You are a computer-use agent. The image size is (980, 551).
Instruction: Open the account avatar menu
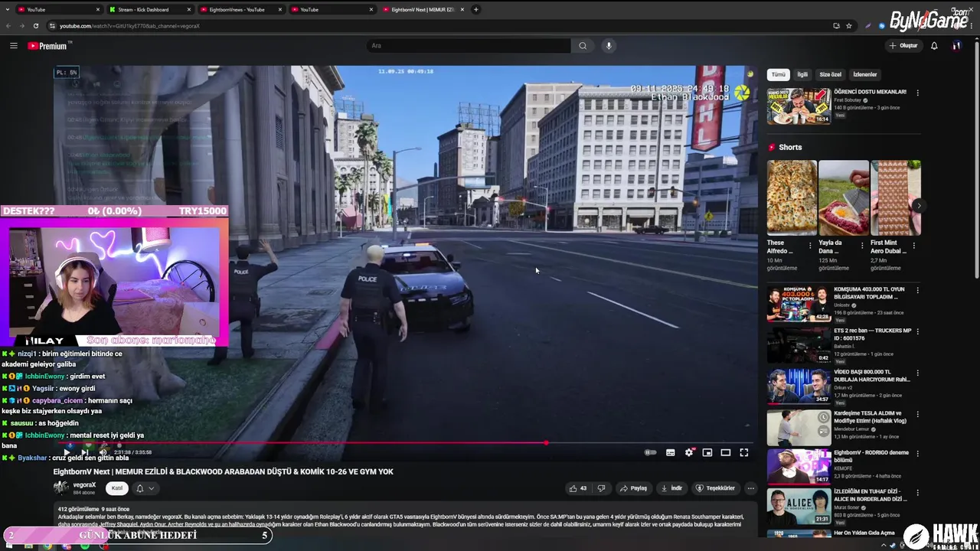(956, 46)
